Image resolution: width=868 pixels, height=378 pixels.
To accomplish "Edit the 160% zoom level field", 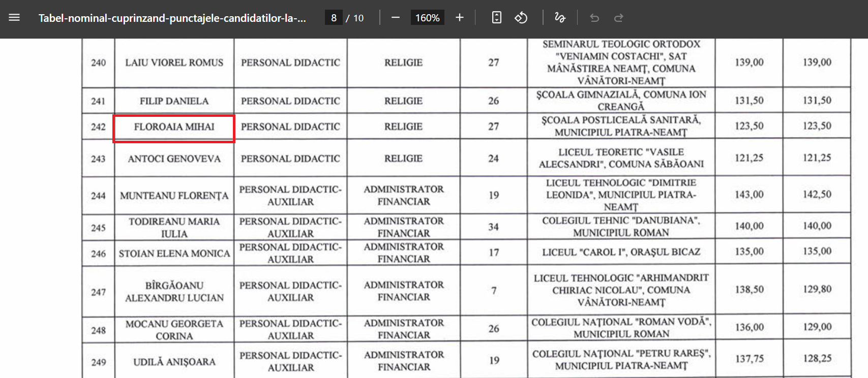I will (427, 18).
